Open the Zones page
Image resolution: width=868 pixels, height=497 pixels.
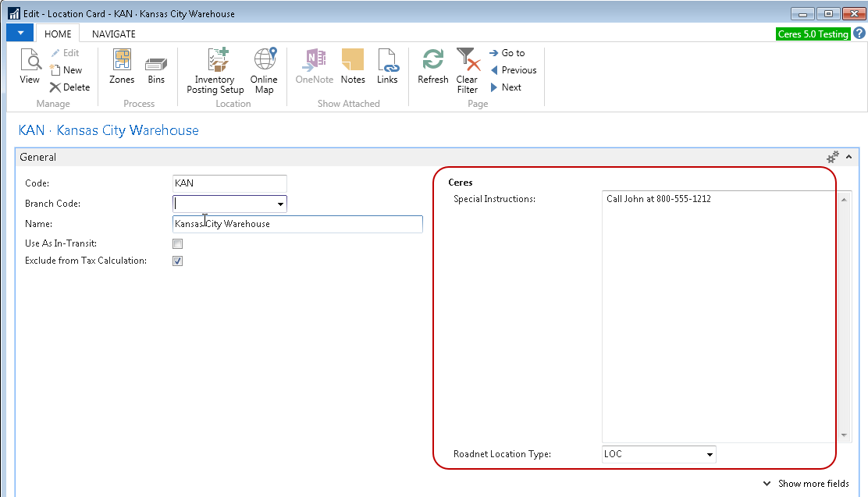122,66
